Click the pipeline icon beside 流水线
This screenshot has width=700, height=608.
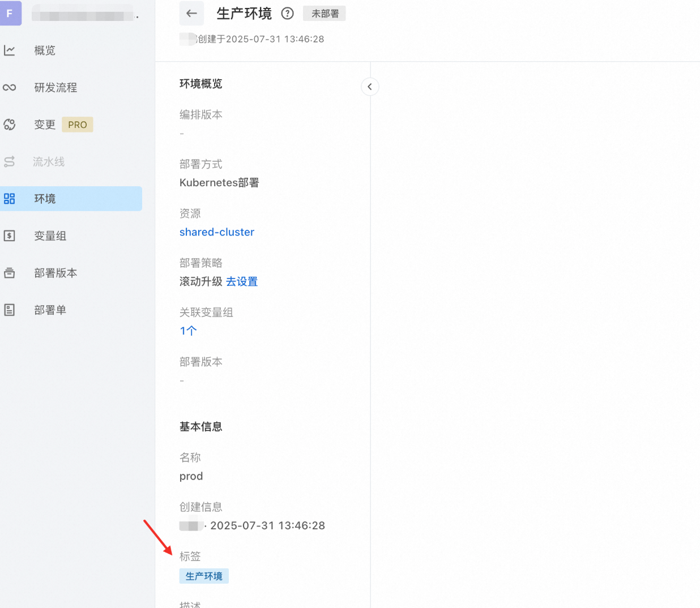(10, 162)
